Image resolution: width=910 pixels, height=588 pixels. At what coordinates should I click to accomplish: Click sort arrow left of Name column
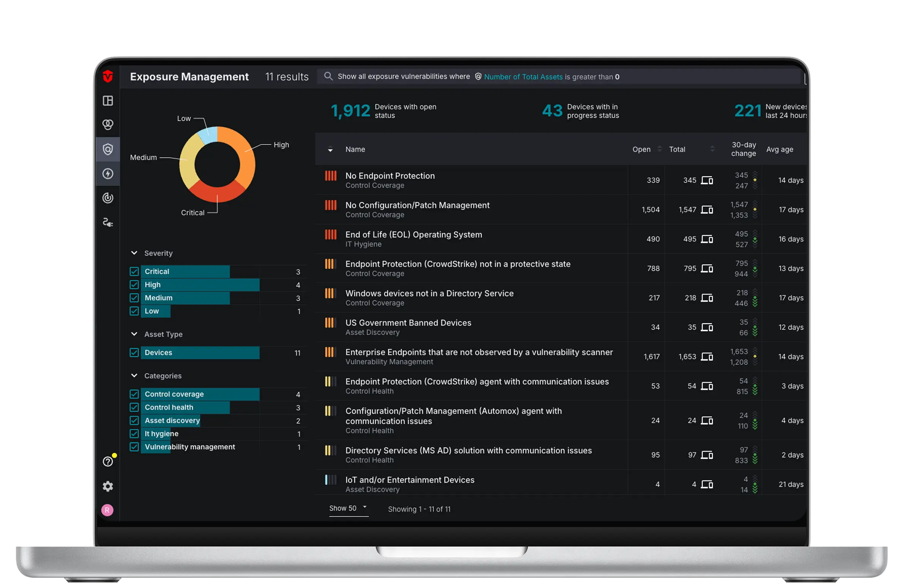click(330, 150)
